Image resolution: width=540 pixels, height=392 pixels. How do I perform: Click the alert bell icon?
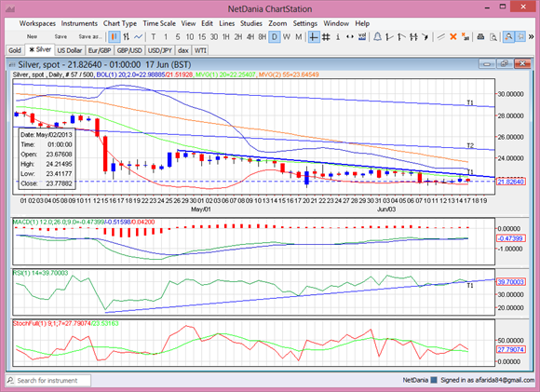pos(377,36)
